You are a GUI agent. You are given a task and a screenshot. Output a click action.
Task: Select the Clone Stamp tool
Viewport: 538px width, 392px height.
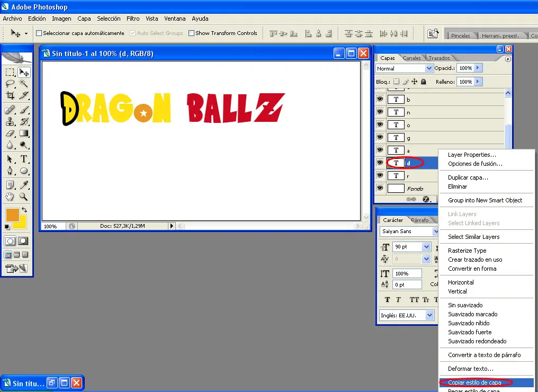(10, 121)
